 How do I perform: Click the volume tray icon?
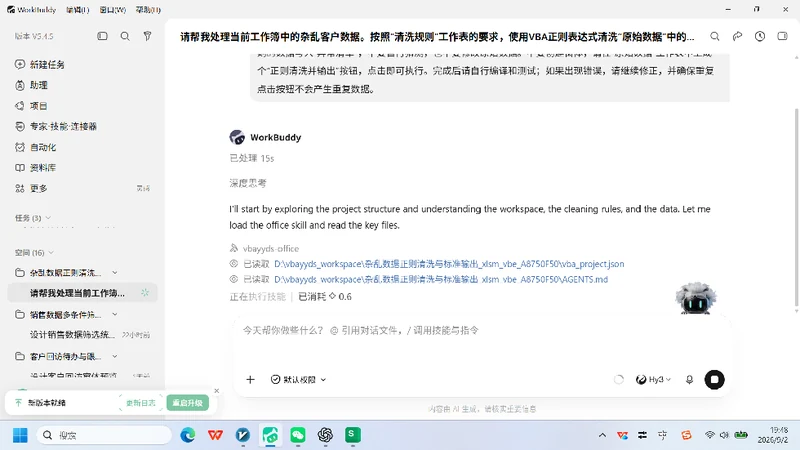tap(724, 435)
